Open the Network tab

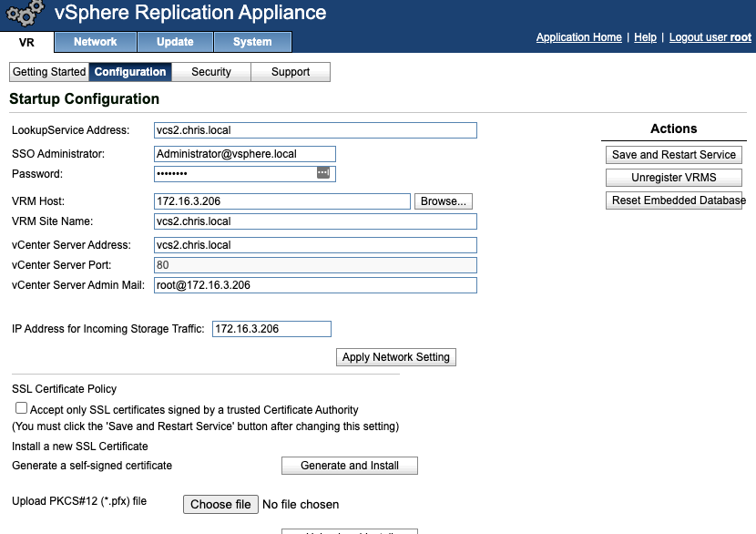click(96, 42)
